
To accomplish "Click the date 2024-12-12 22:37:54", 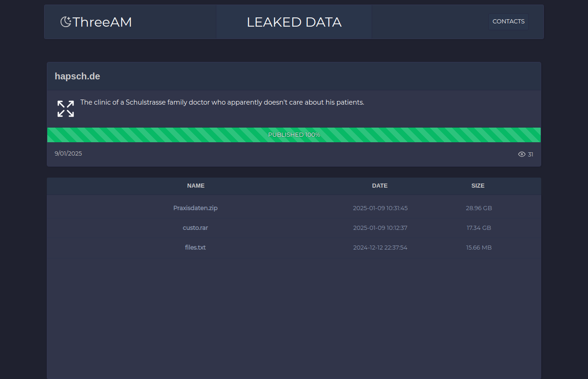I will (380, 247).
